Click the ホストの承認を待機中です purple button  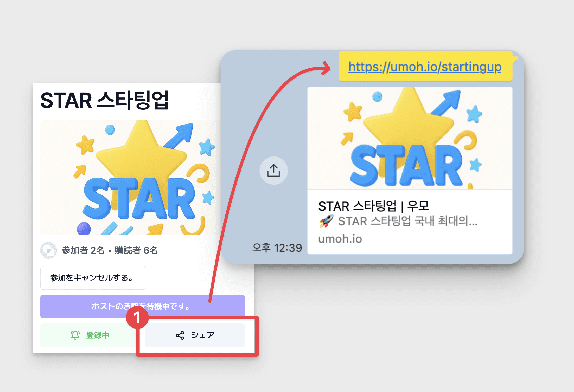point(143,306)
